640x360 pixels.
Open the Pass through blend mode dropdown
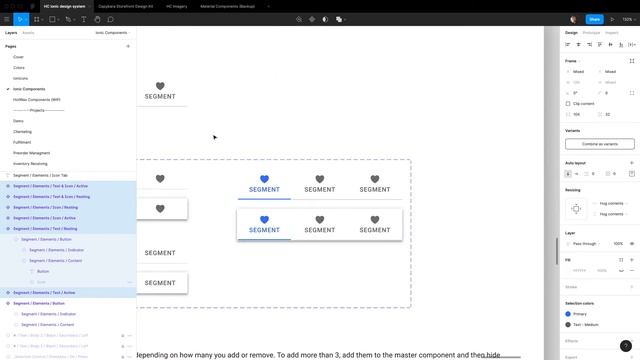pos(587,244)
